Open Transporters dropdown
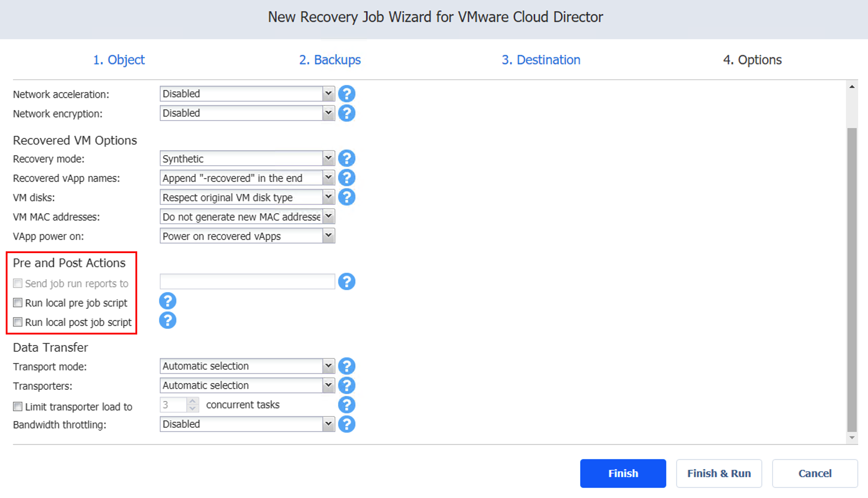868x498 pixels. 247,386
